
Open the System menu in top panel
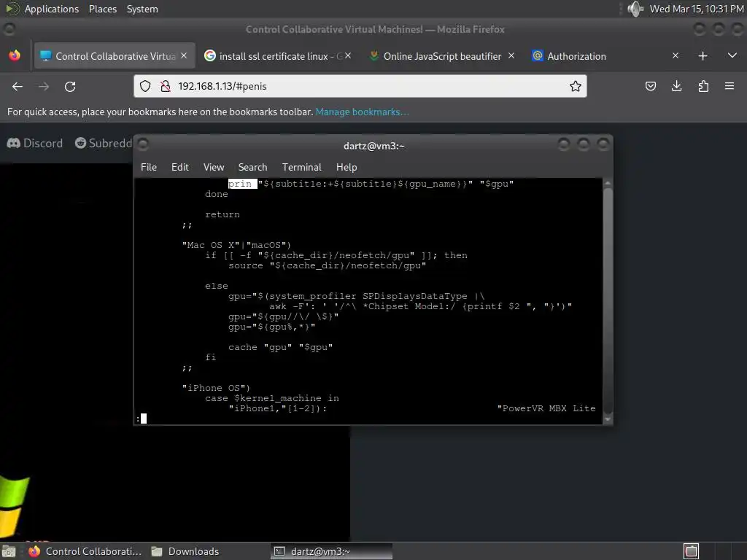pos(142,9)
